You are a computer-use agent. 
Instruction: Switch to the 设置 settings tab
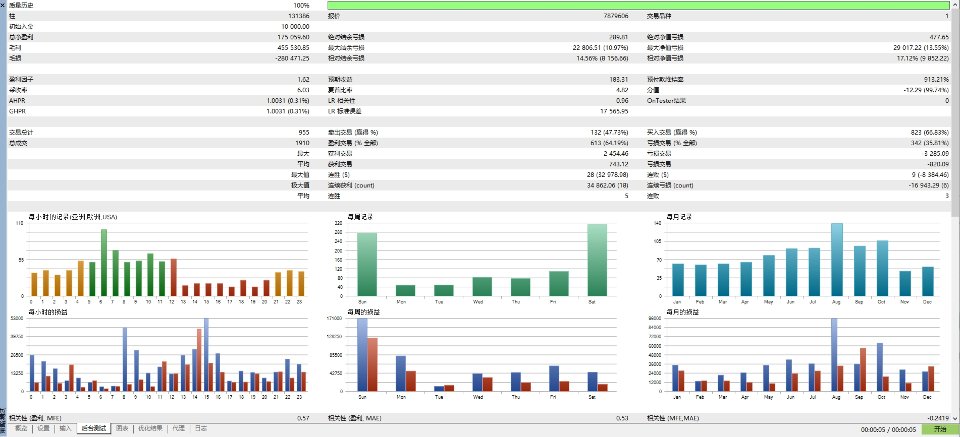(x=43, y=428)
